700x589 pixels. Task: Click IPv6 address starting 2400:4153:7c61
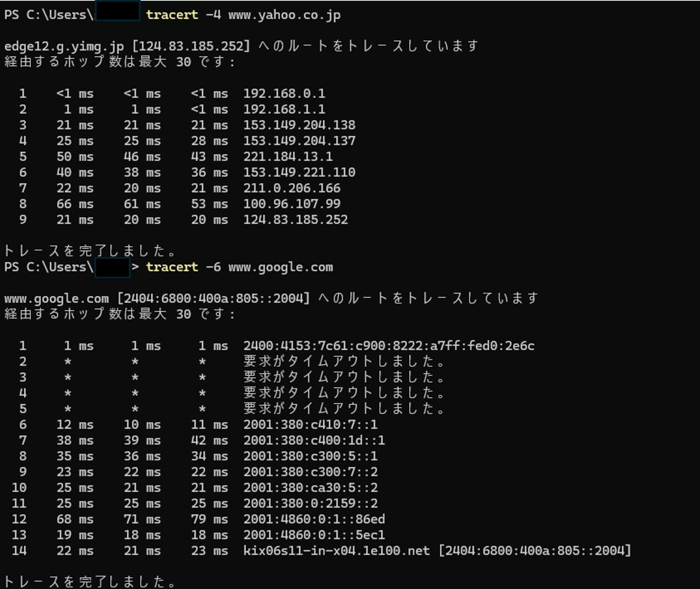(x=389, y=346)
